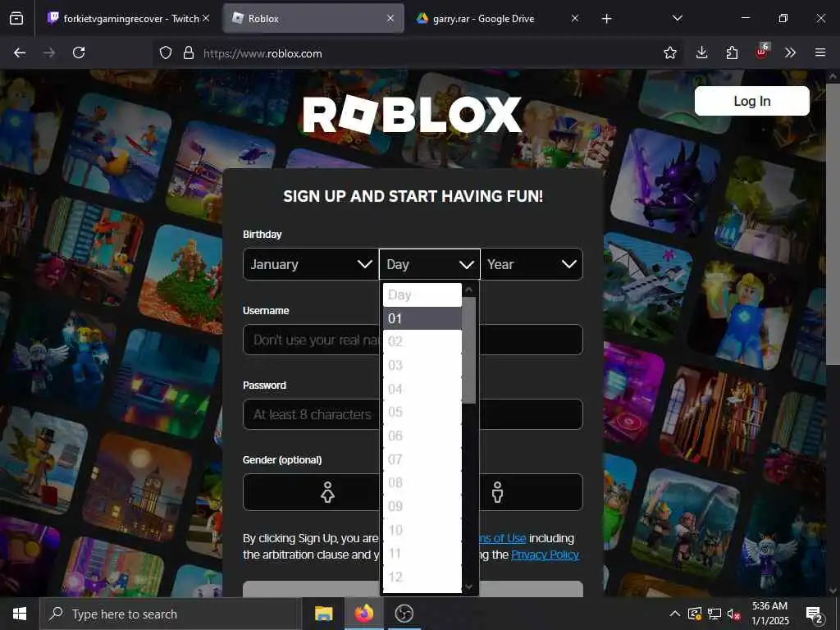
Task: Click the Firefox taskbar icon
Action: point(363,614)
